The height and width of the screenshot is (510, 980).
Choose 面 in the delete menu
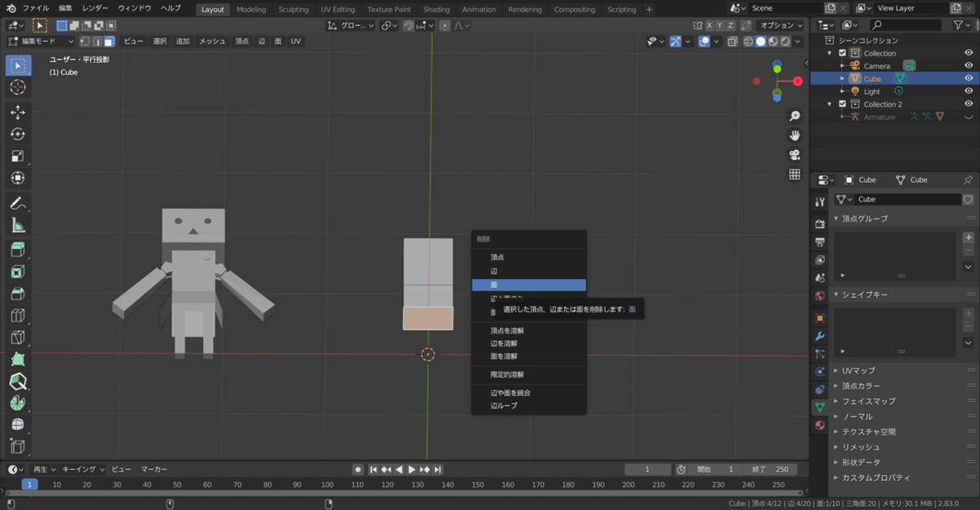coord(528,285)
